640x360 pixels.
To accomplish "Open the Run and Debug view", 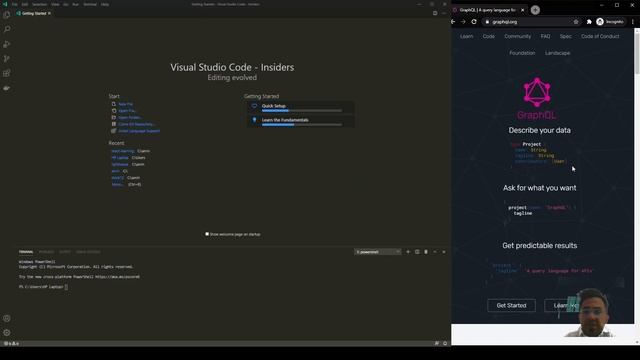I will coord(7,44).
